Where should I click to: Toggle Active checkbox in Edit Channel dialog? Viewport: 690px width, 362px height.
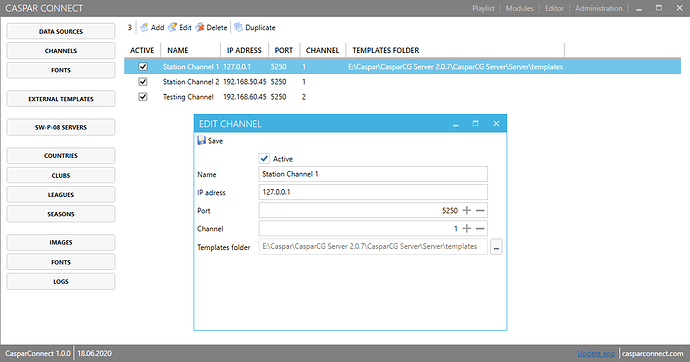pos(264,158)
